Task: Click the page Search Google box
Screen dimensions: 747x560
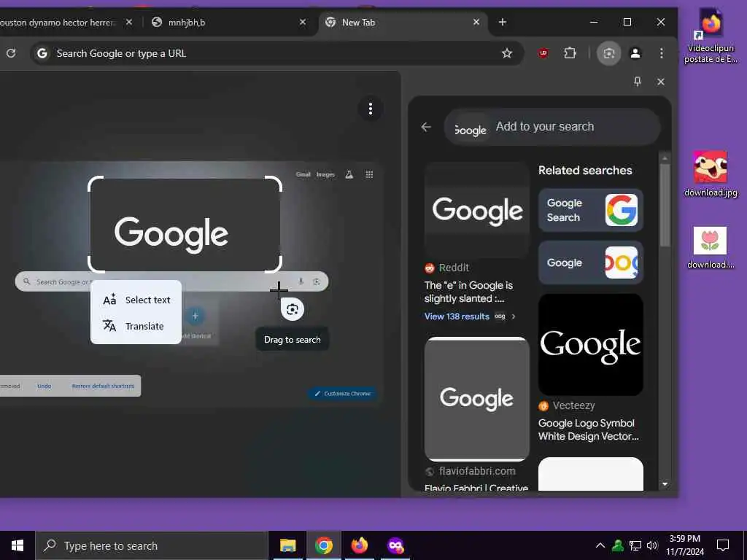Action: pos(171,281)
